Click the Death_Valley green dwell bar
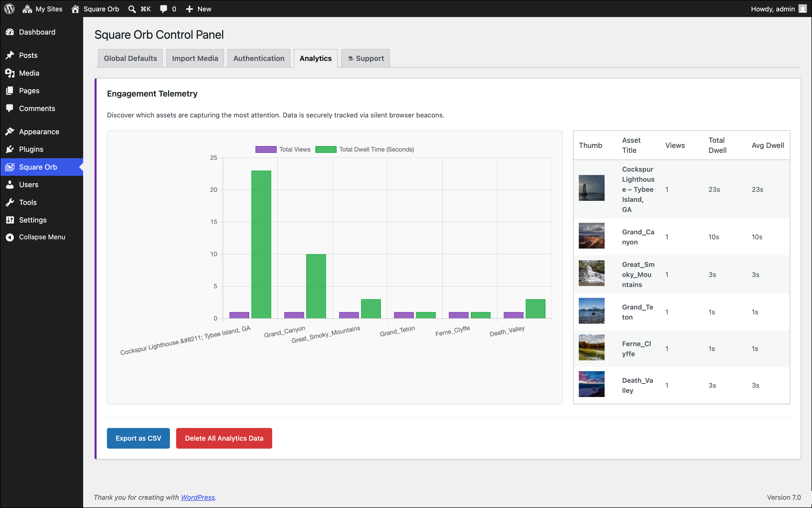 pyautogui.click(x=535, y=309)
